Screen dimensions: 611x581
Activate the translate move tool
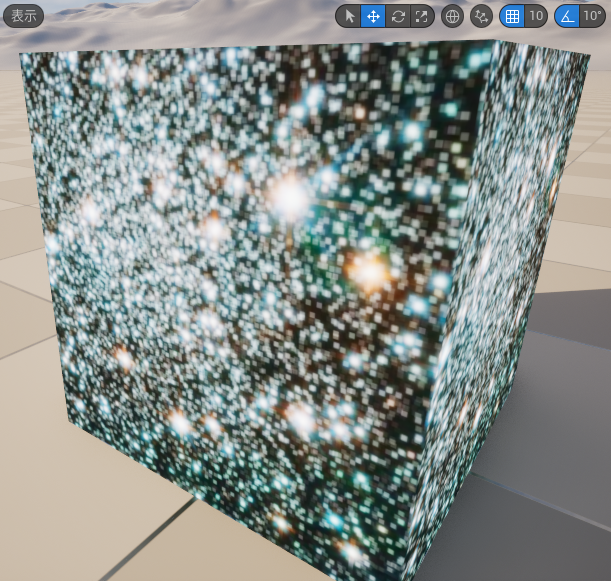pyautogui.click(x=373, y=16)
